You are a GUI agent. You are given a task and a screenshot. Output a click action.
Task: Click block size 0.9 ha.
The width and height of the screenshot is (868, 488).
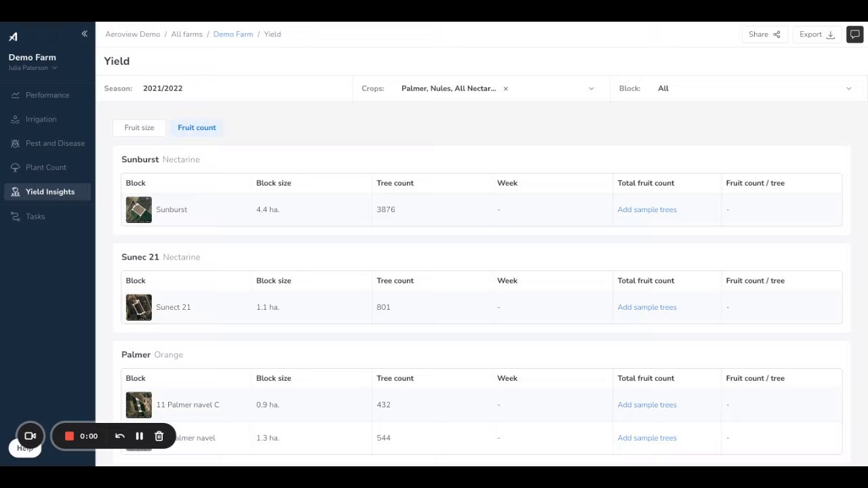pyautogui.click(x=268, y=405)
